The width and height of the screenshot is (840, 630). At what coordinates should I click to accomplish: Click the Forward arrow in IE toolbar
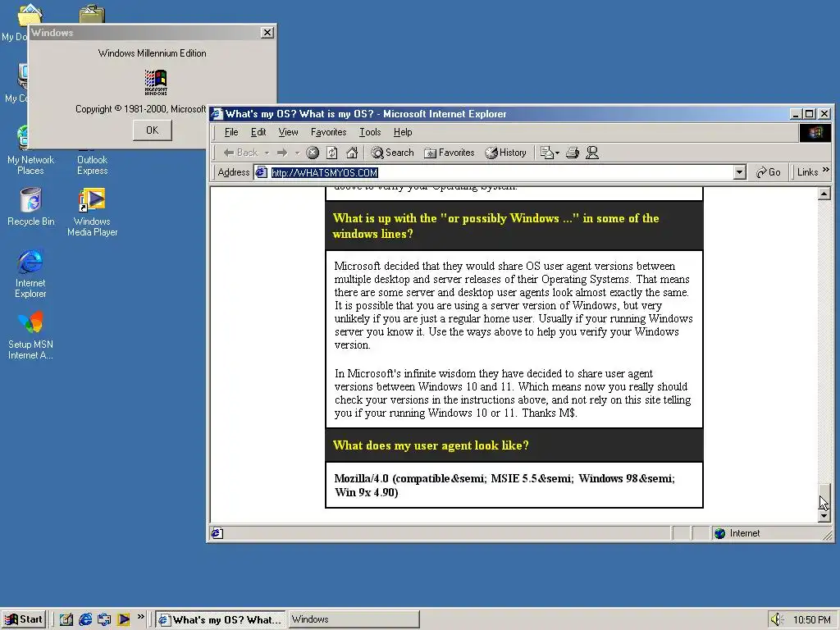pos(282,153)
